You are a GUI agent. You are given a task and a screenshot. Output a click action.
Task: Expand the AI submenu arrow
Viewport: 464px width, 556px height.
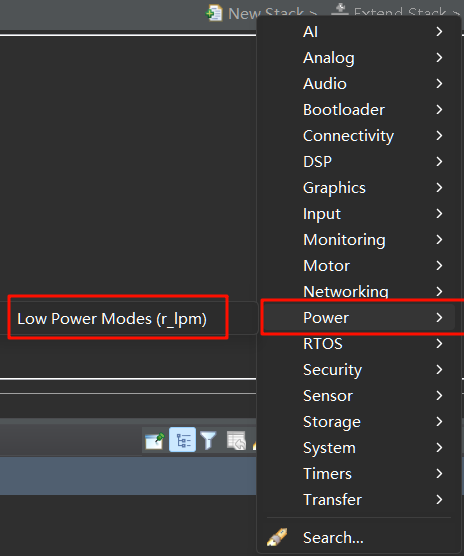point(439,32)
